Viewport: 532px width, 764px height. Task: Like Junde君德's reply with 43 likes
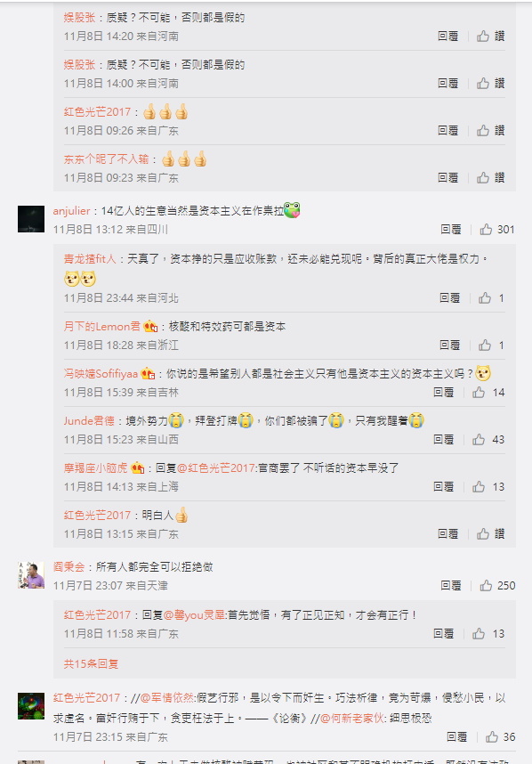[x=488, y=440]
